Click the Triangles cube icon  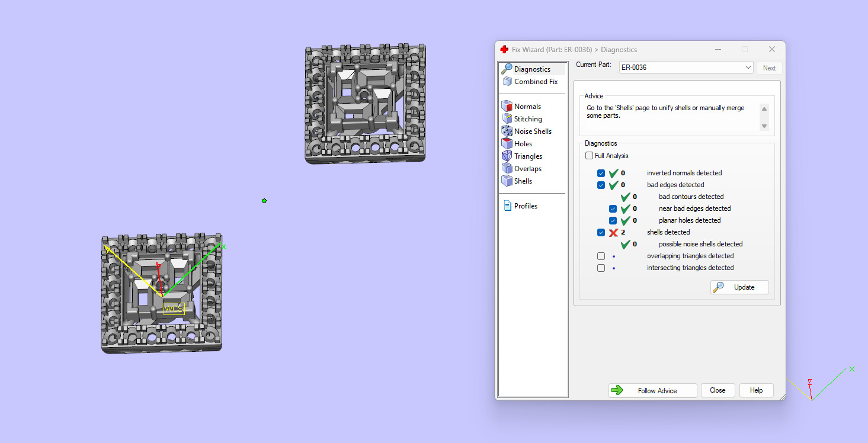click(x=507, y=156)
